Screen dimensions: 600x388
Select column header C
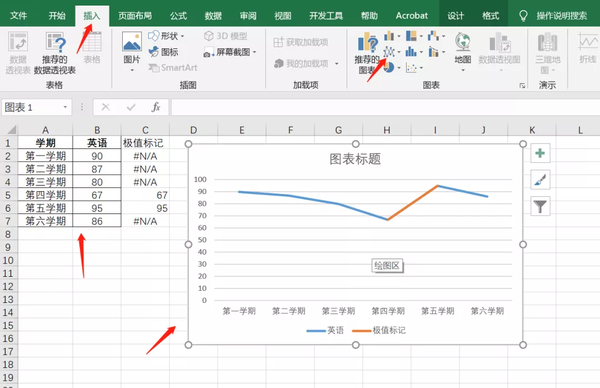tap(145, 130)
